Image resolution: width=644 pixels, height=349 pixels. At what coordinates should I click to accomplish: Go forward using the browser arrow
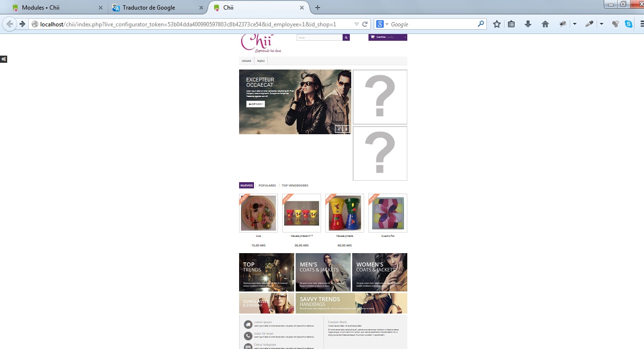pos(22,24)
